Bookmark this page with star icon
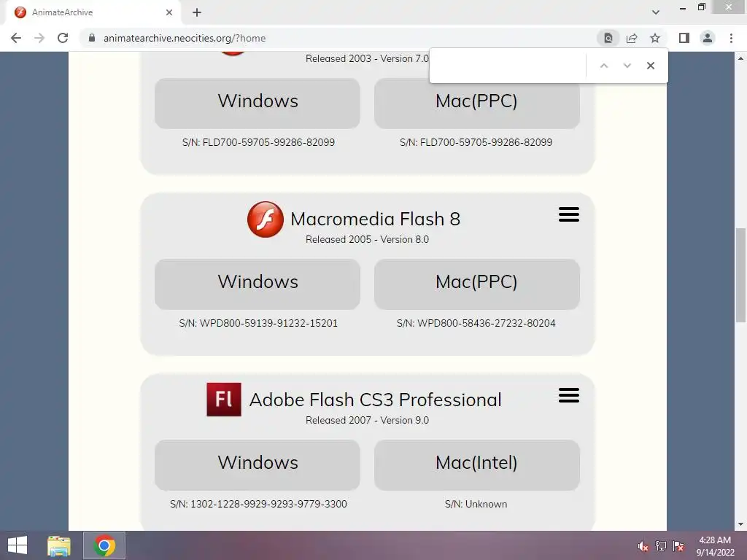Viewport: 747px width, 560px height. [x=655, y=38]
